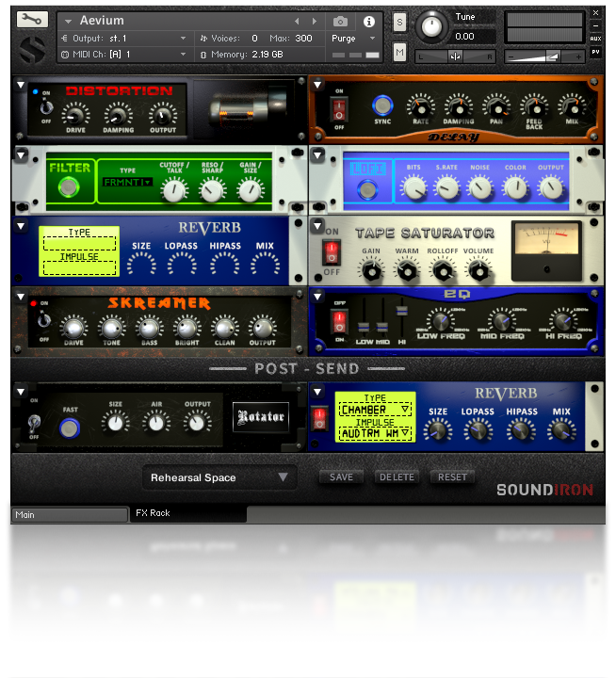Viewport: 616px width, 678px height.
Task: Open the wrench settings icon
Action: tap(32, 19)
